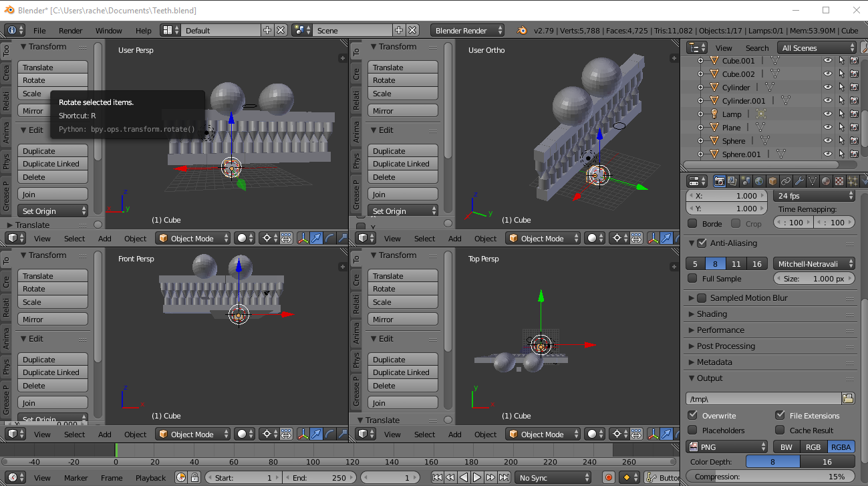Adjust the Compression 15% slider

(770, 477)
